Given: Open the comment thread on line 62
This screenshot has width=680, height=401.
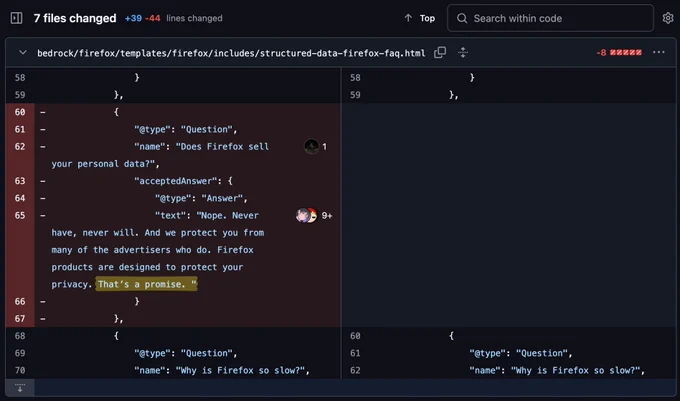Looking at the screenshot, I should click(315, 147).
